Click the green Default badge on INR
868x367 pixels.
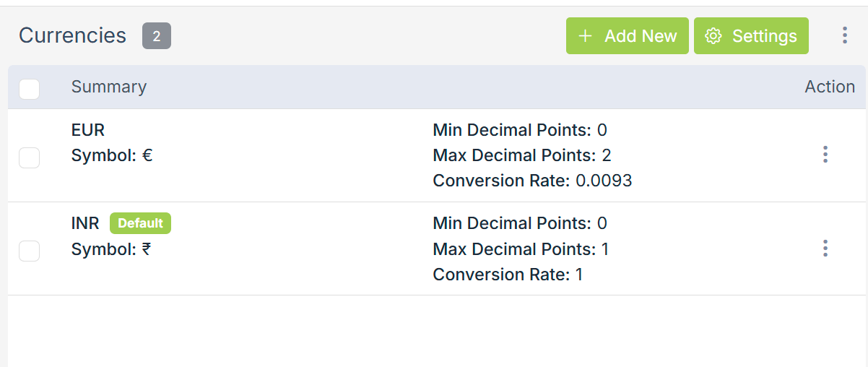140,223
